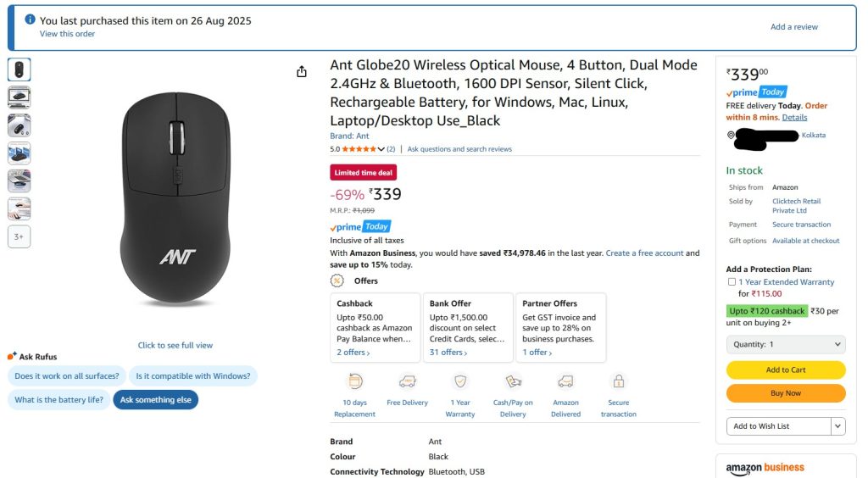The width and height of the screenshot is (868, 478).
Task: Click the Add to Cart button
Action: pyautogui.click(x=786, y=370)
